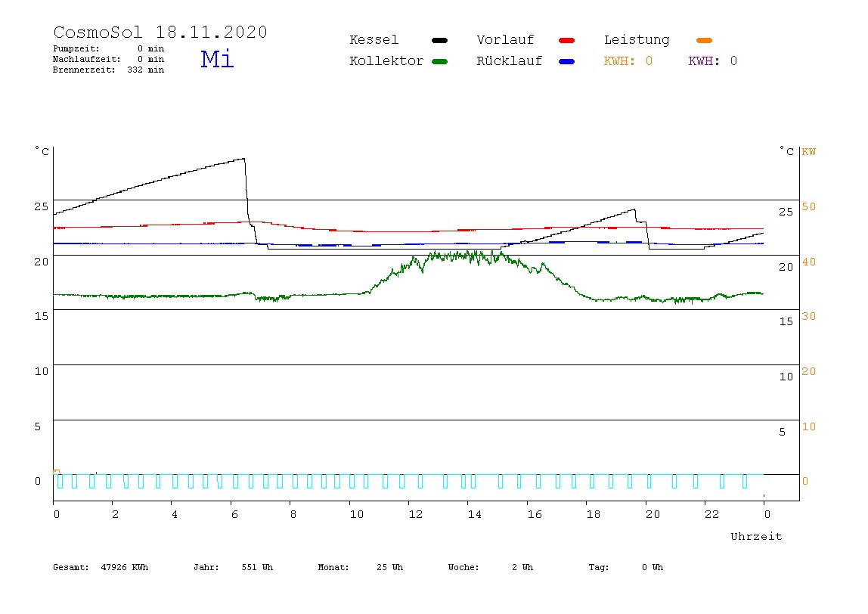The width and height of the screenshot is (868, 614).
Task: Click the Jahr 551 Wh value
Action: click(x=233, y=567)
